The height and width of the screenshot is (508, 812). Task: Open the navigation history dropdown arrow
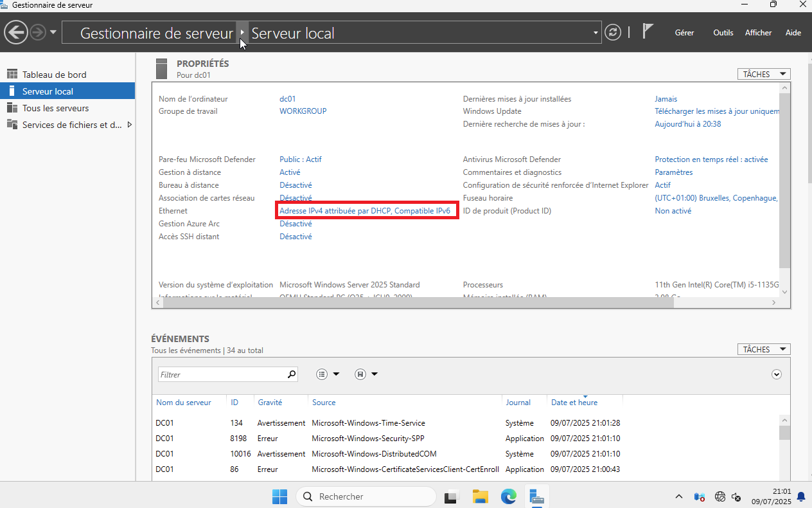53,32
